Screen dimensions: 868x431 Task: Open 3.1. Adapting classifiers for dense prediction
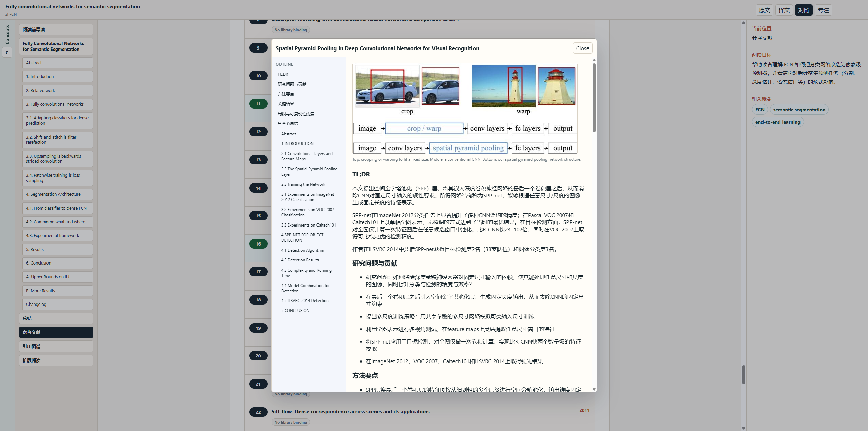(58, 120)
